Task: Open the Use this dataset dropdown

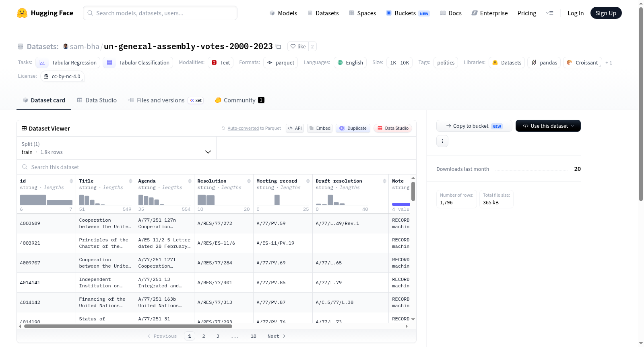Action: 548,126
